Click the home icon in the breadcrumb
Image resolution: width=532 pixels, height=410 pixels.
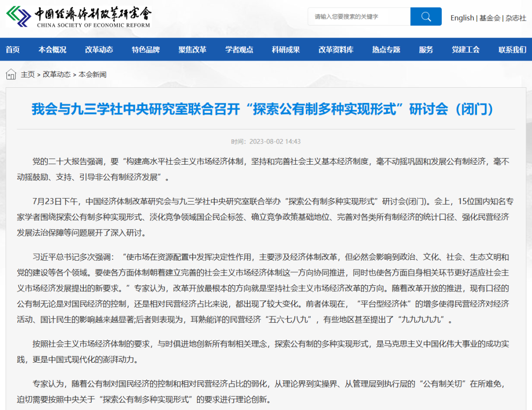point(10,74)
